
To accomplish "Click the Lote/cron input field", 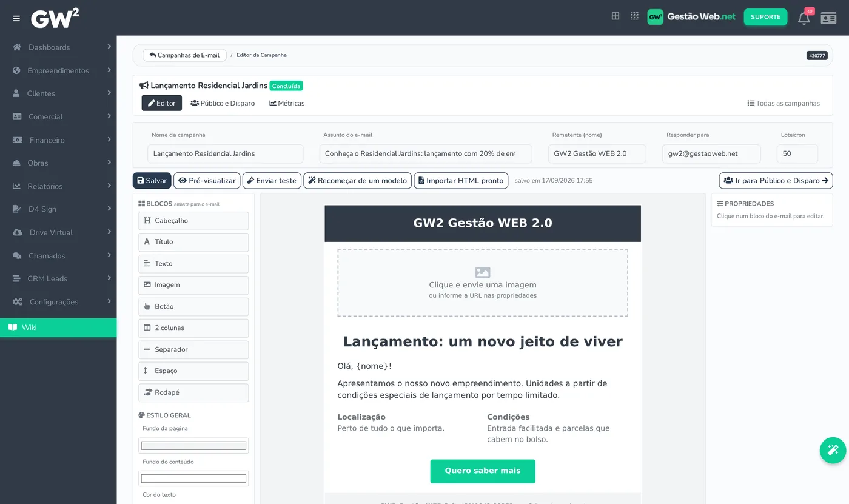I will 797,154.
